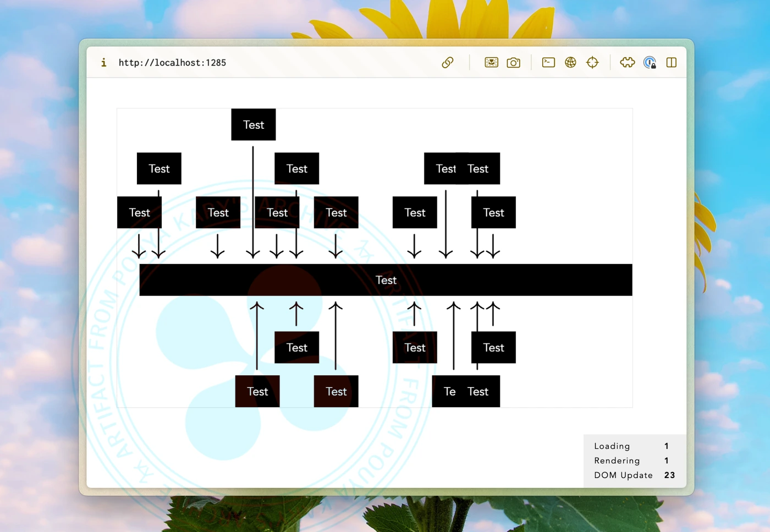Click the flower image icon in toolbar

click(491, 63)
